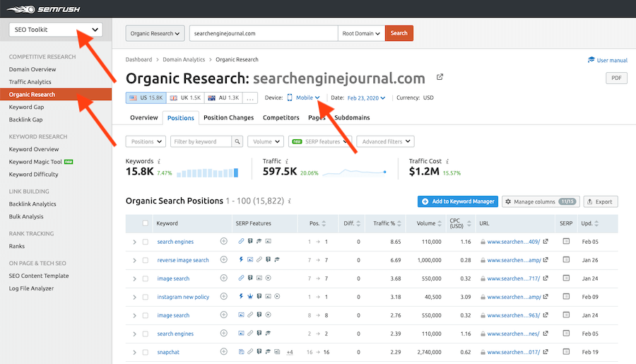Screen dimensions: 636x364
Task: Open the Advanced filters dropdown
Action: point(385,141)
